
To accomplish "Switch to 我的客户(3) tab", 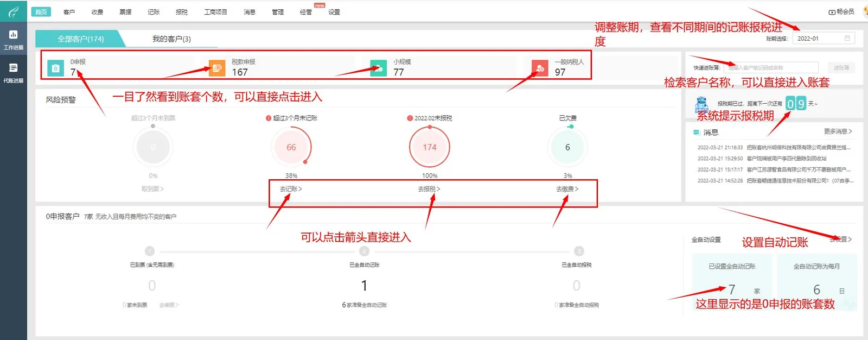I will [x=171, y=39].
